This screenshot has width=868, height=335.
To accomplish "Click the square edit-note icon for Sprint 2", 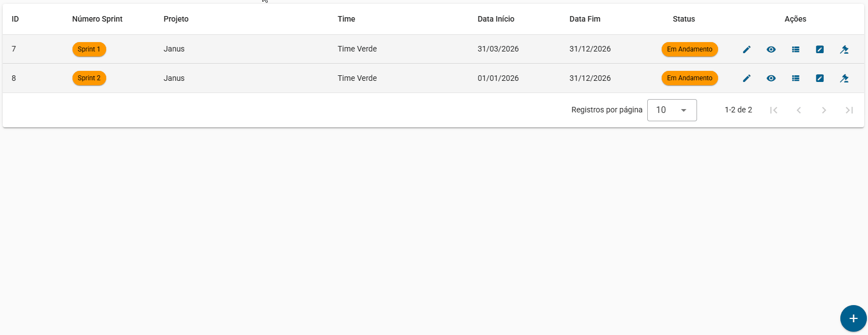I will pos(820,78).
